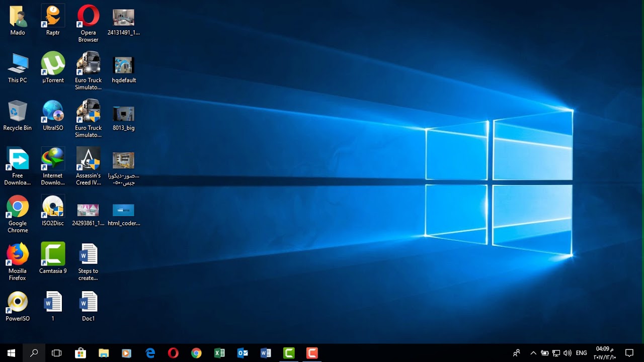Launch PowerISO desktop shortcut
This screenshot has height=362, width=644.
tap(18, 302)
